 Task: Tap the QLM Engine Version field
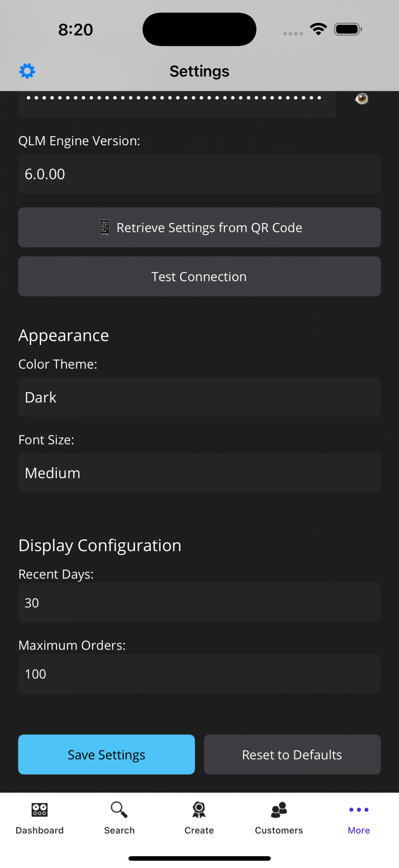[x=199, y=174]
